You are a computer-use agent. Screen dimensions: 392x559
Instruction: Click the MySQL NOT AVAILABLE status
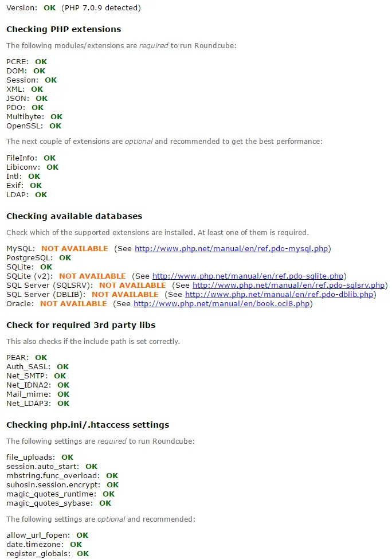[75, 248]
